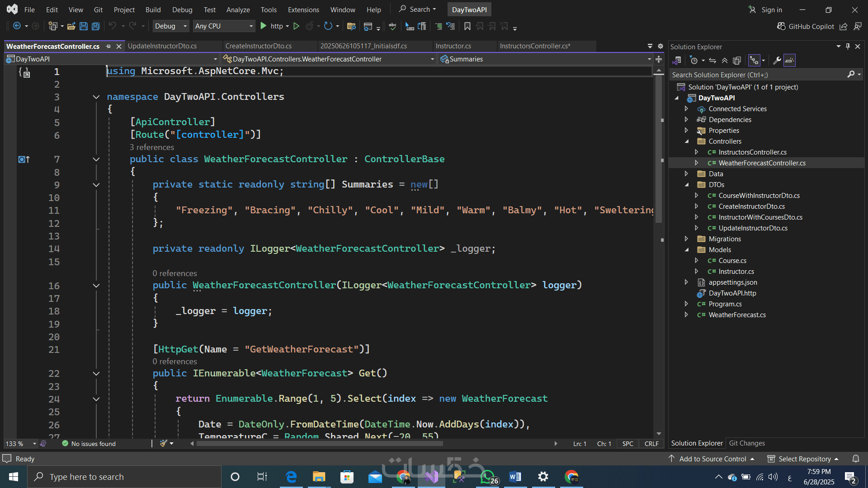Click the Restart refresh icon in toolbar
Image resolution: width=868 pixels, height=488 pixels.
point(328,26)
